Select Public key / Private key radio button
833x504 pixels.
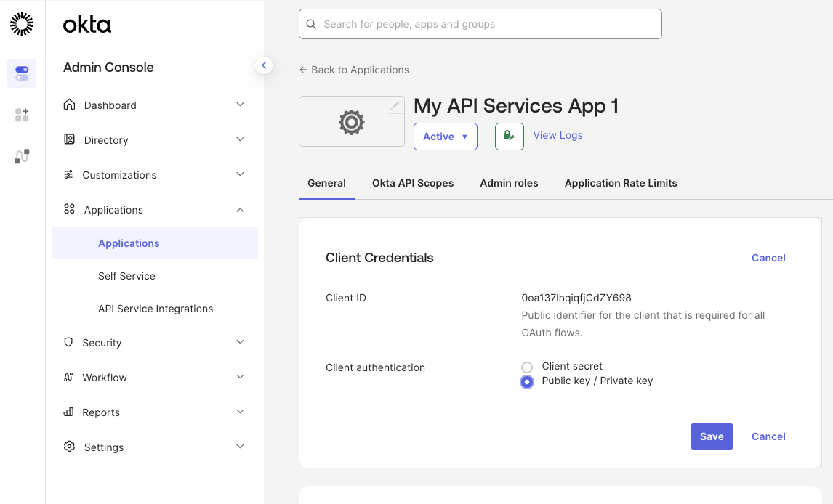(527, 382)
